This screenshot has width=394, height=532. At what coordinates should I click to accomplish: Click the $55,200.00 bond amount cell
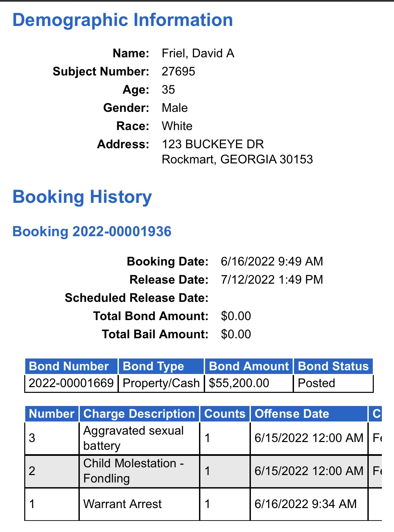(249, 383)
